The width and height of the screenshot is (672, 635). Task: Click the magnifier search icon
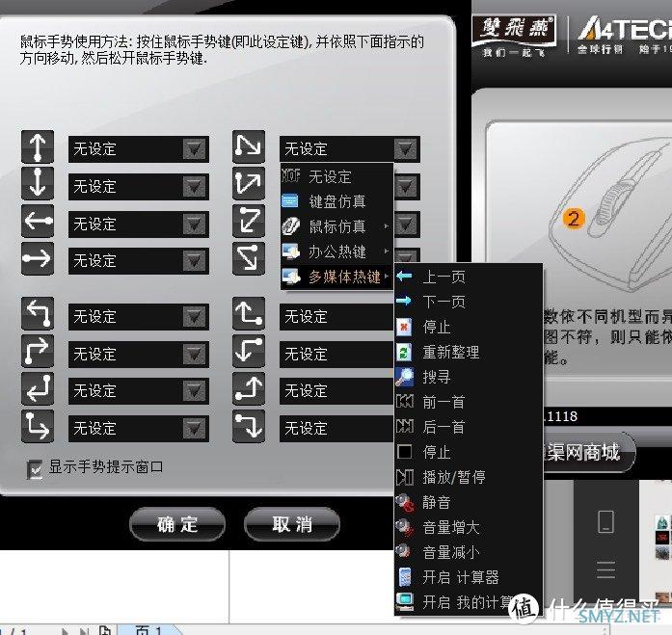click(x=404, y=377)
